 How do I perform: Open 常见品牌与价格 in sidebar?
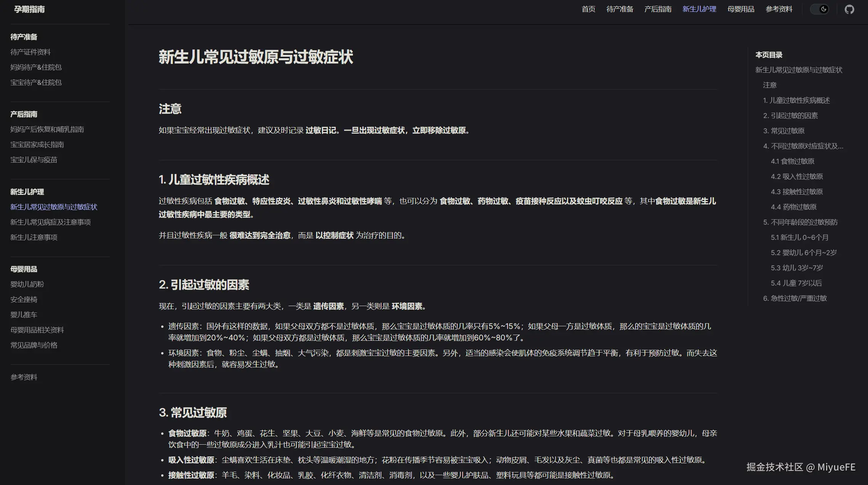[x=34, y=345]
